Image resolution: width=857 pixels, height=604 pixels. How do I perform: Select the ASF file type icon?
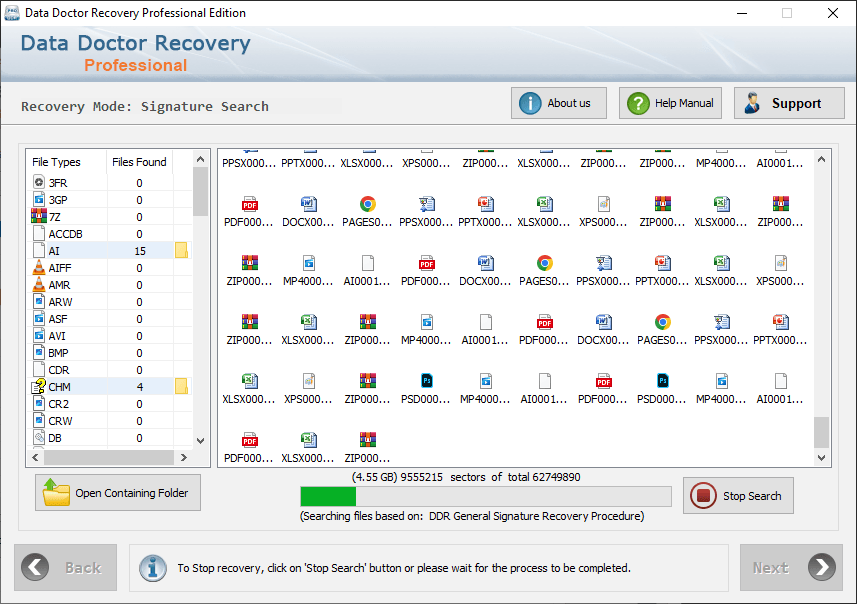pyautogui.click(x=39, y=318)
